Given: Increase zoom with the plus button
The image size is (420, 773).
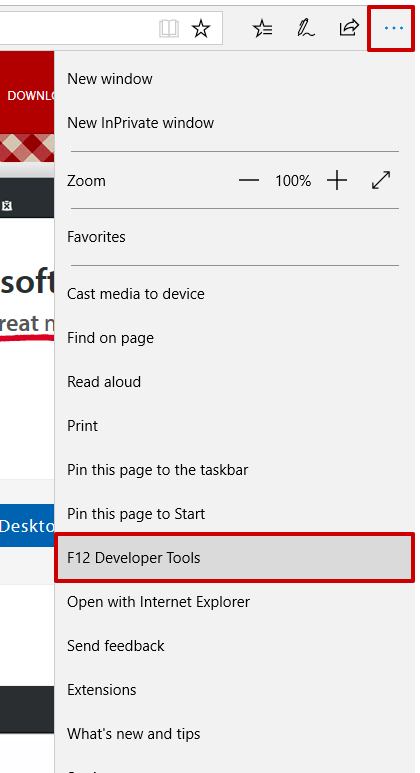Looking at the screenshot, I should pyautogui.click(x=337, y=181).
